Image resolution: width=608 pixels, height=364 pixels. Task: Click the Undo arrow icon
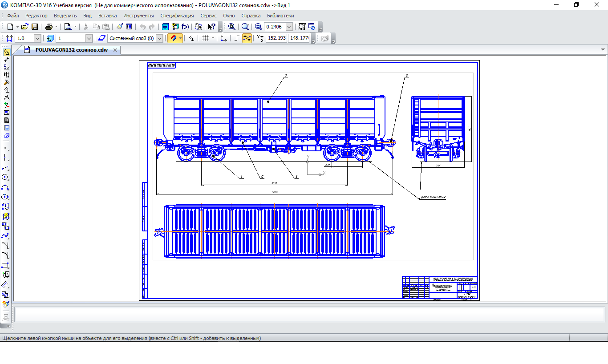[142, 27]
